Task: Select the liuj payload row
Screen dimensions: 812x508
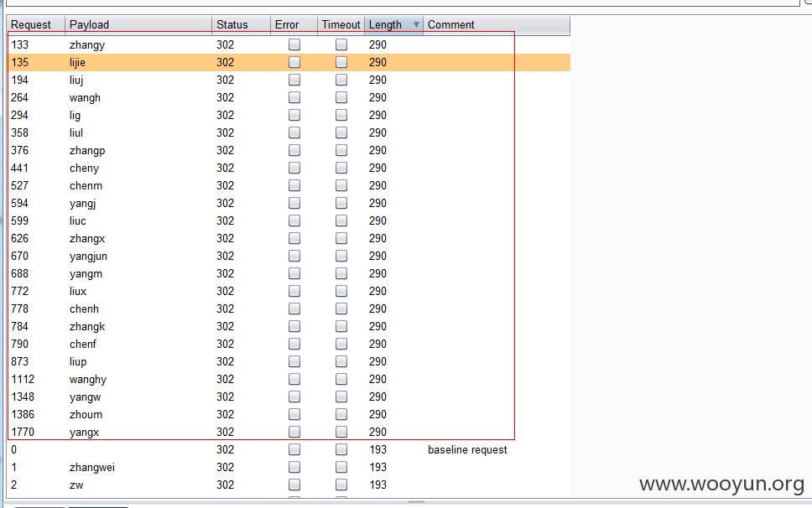Action: pos(289,80)
